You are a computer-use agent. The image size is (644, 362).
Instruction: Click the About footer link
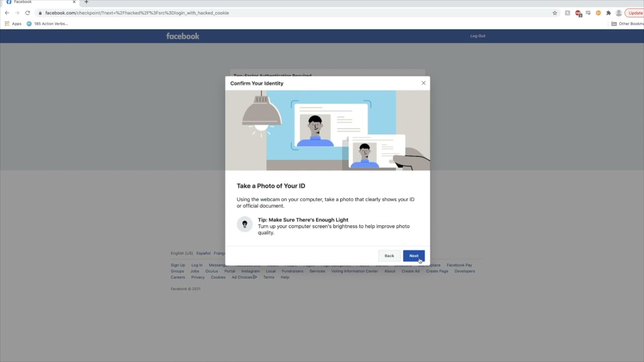(x=390, y=271)
